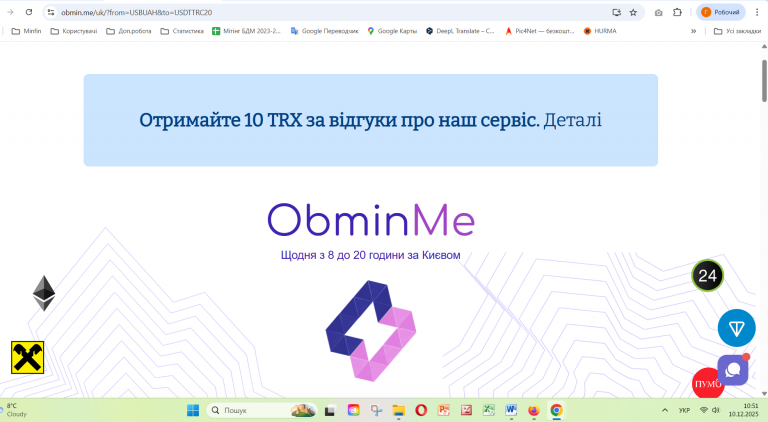Open Мітінг БДМ 2023 bookmark
This screenshot has height=422, width=768.
[x=246, y=31]
